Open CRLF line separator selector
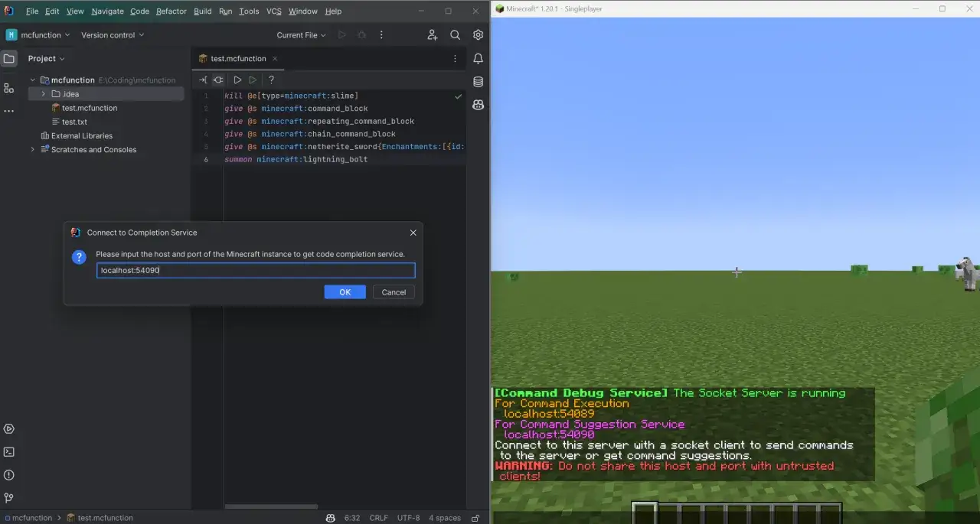 coord(378,518)
